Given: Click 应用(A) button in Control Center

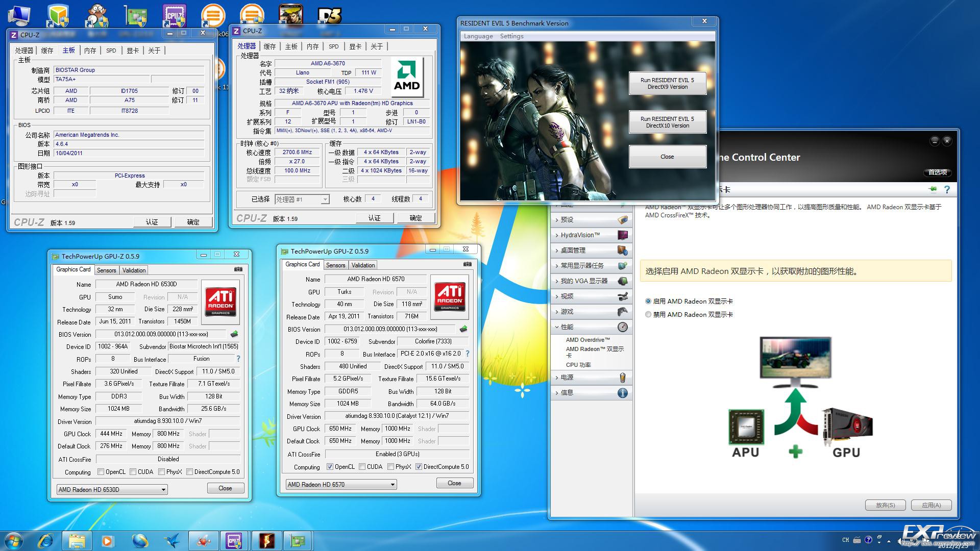Looking at the screenshot, I should [x=931, y=505].
